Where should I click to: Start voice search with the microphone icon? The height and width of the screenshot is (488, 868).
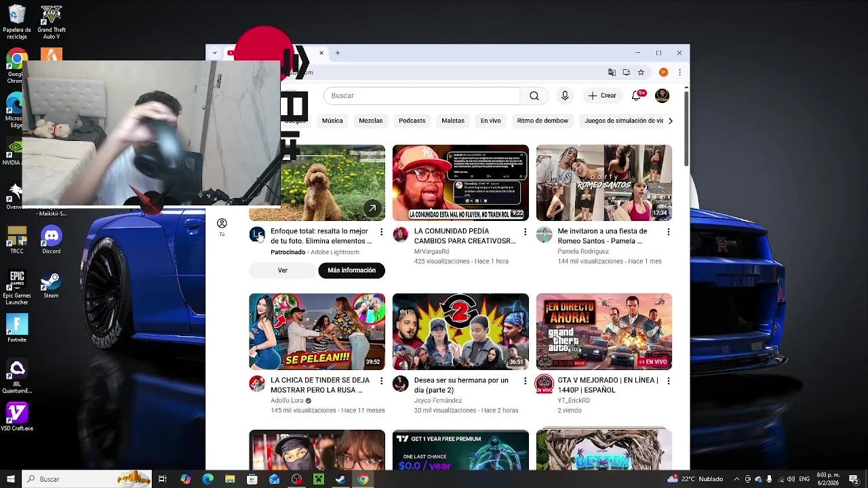(565, 96)
